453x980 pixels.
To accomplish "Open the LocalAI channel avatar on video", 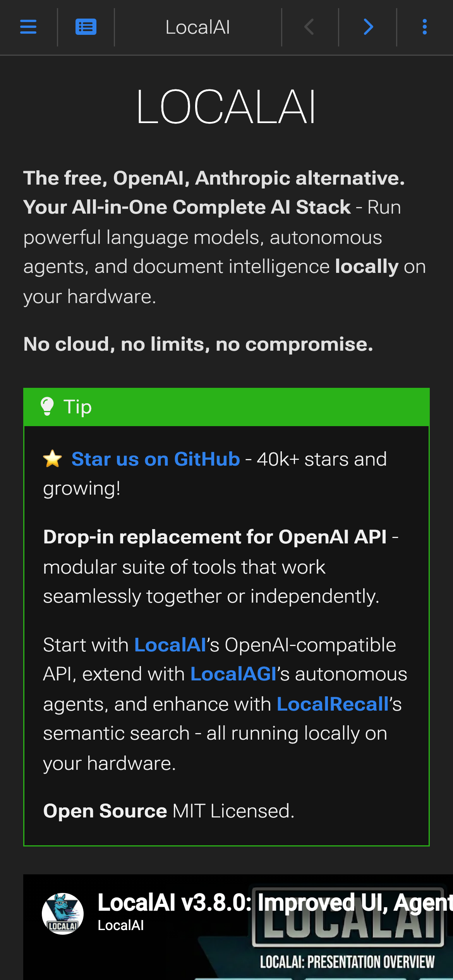I will pos(63,914).
